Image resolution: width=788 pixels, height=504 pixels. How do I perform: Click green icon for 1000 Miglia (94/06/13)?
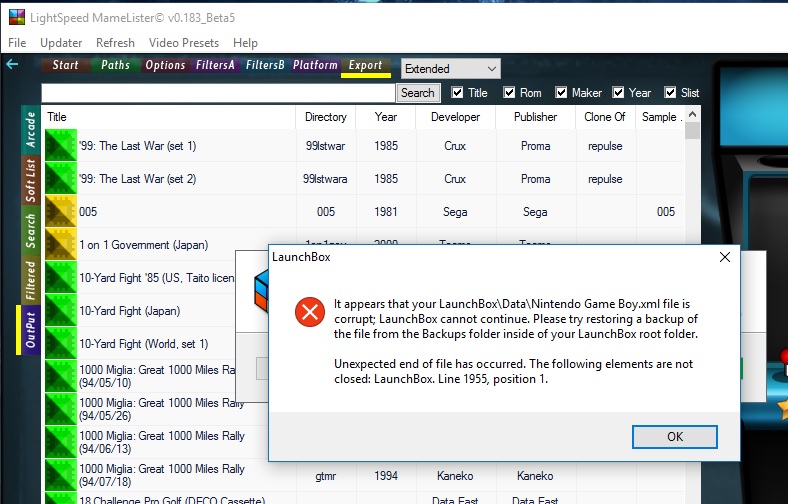pos(61,442)
